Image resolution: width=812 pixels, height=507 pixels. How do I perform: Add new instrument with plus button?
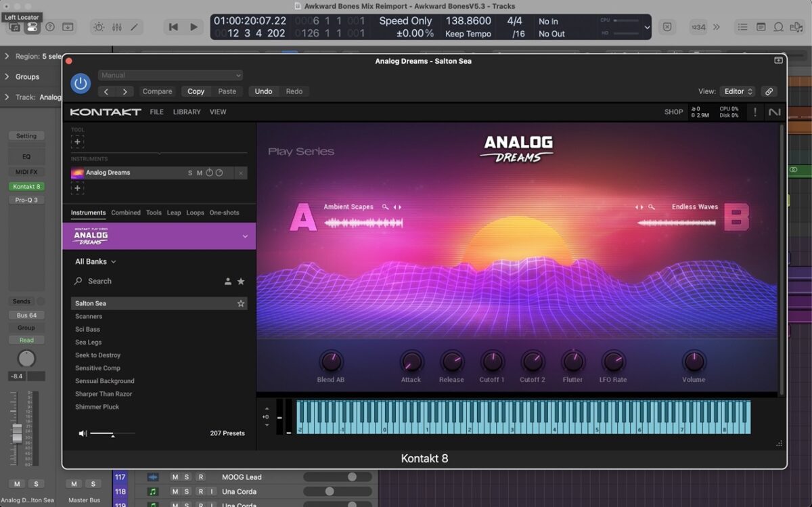pos(77,188)
